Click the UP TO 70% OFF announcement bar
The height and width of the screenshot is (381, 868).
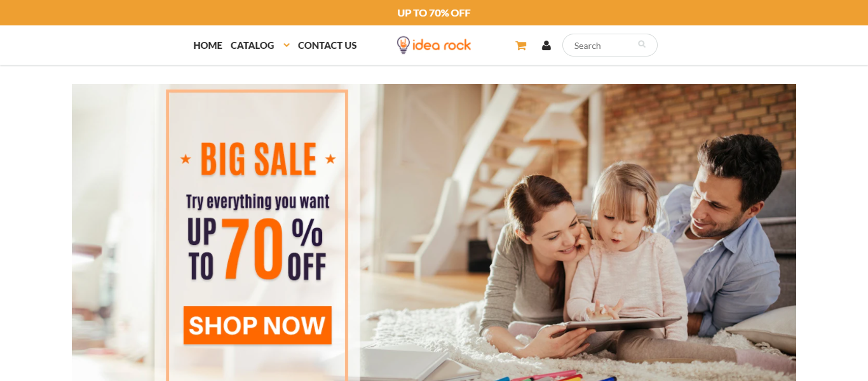434,13
